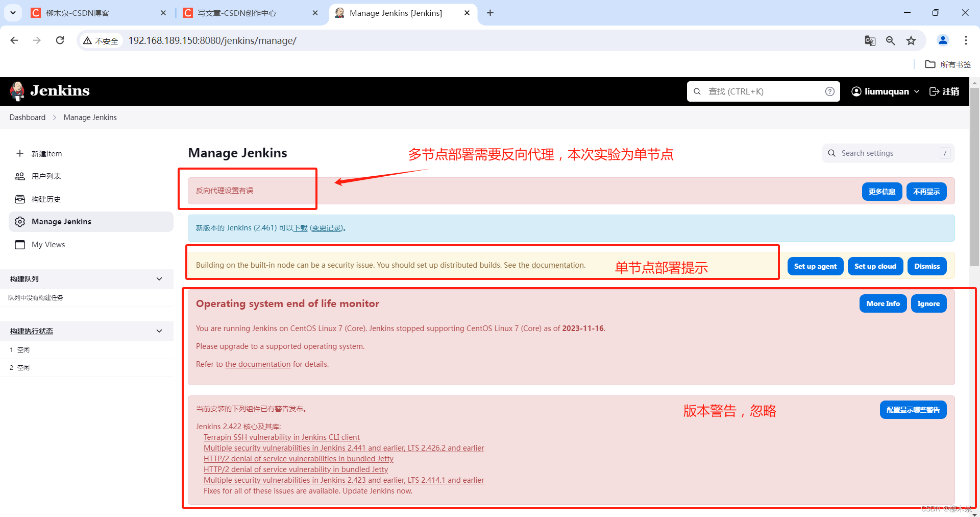Screen dimensions: 980x517
Task: Click the 下载 new version link
Action: (x=300, y=228)
